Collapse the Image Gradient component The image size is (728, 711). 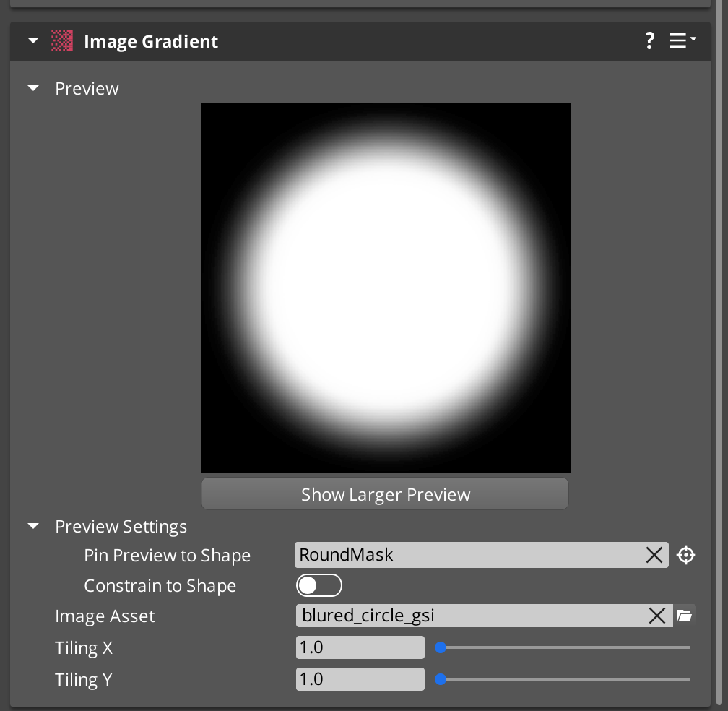click(33, 40)
